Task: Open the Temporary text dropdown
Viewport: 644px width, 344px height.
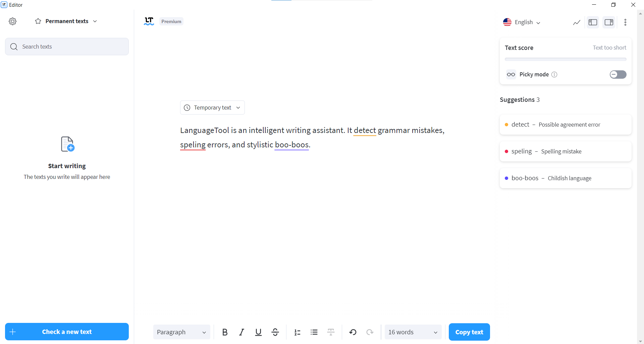Action: pos(212,108)
